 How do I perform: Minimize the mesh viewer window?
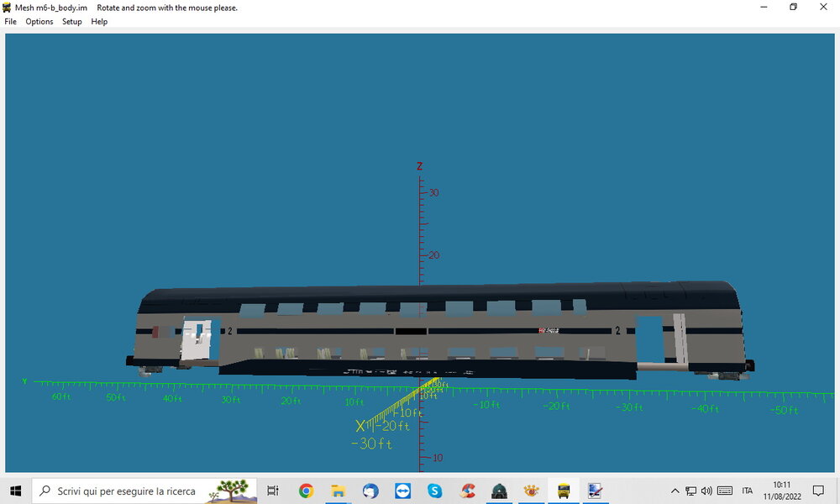click(x=764, y=7)
